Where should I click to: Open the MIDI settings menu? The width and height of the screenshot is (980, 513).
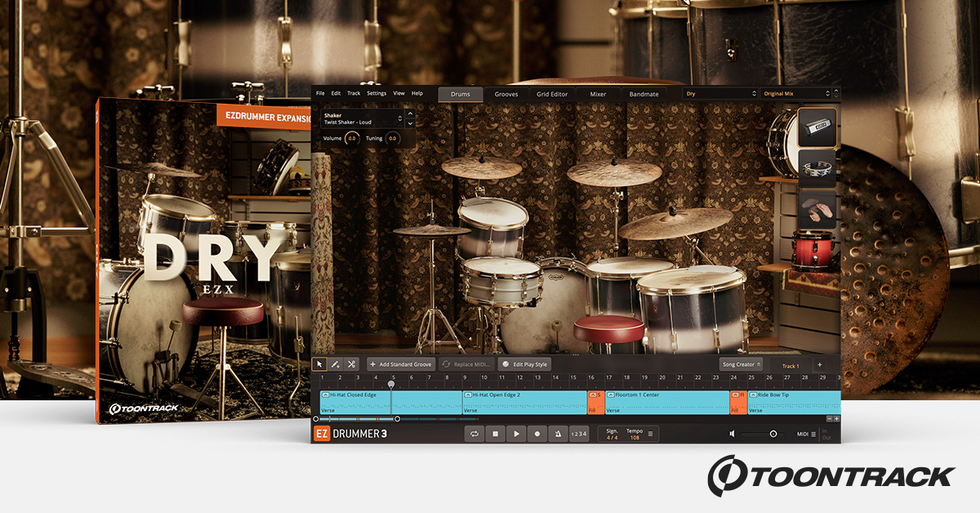(807, 434)
